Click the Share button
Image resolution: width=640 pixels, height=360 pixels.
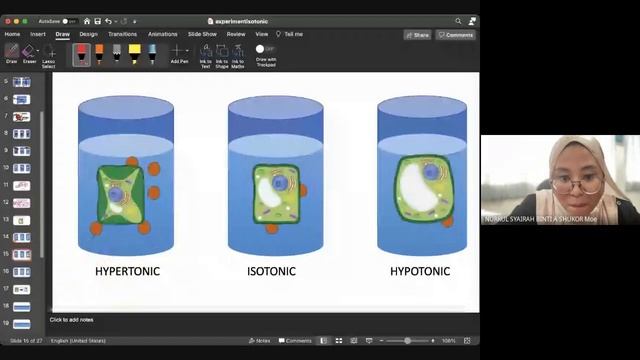click(418, 35)
